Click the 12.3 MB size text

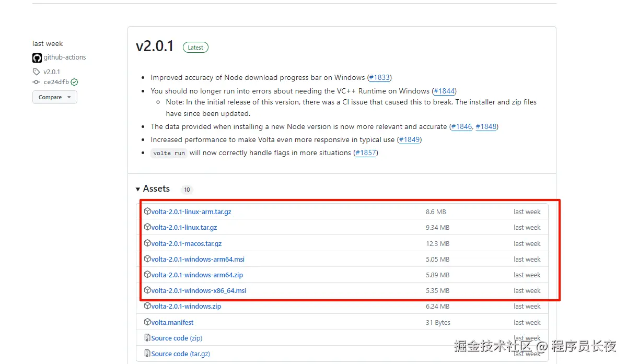(x=437, y=243)
